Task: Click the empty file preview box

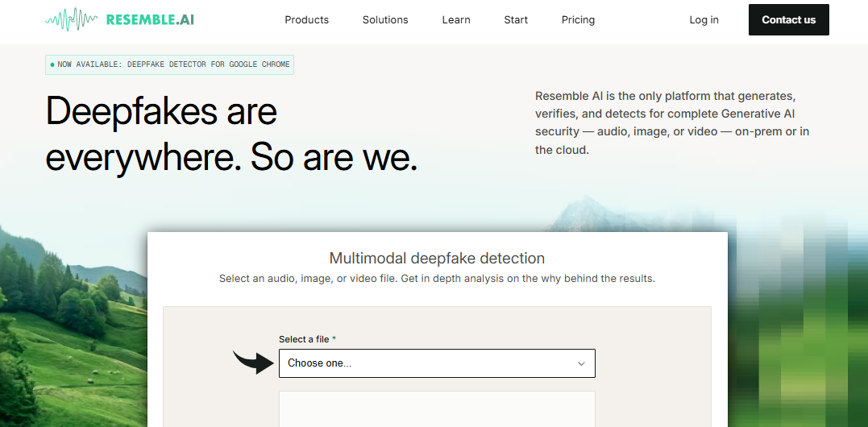Action: pyautogui.click(x=437, y=408)
